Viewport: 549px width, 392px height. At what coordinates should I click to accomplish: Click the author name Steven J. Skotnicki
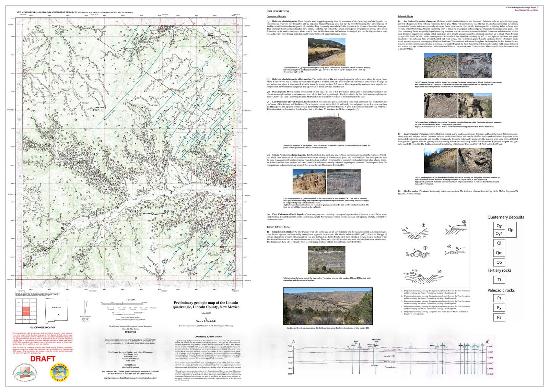point(206,321)
